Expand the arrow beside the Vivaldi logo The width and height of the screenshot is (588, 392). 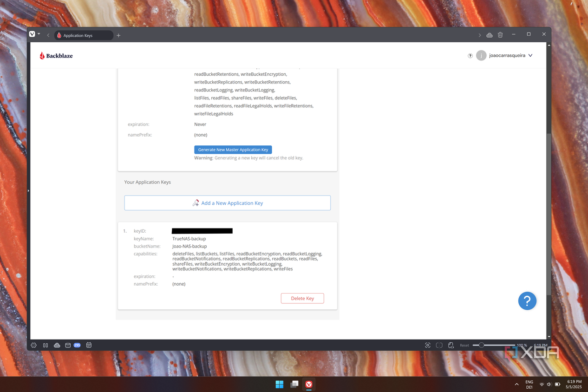coord(39,34)
